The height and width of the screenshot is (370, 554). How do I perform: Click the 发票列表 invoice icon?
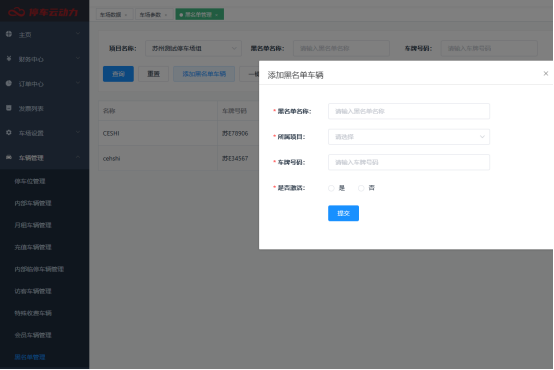pyautogui.click(x=9, y=108)
